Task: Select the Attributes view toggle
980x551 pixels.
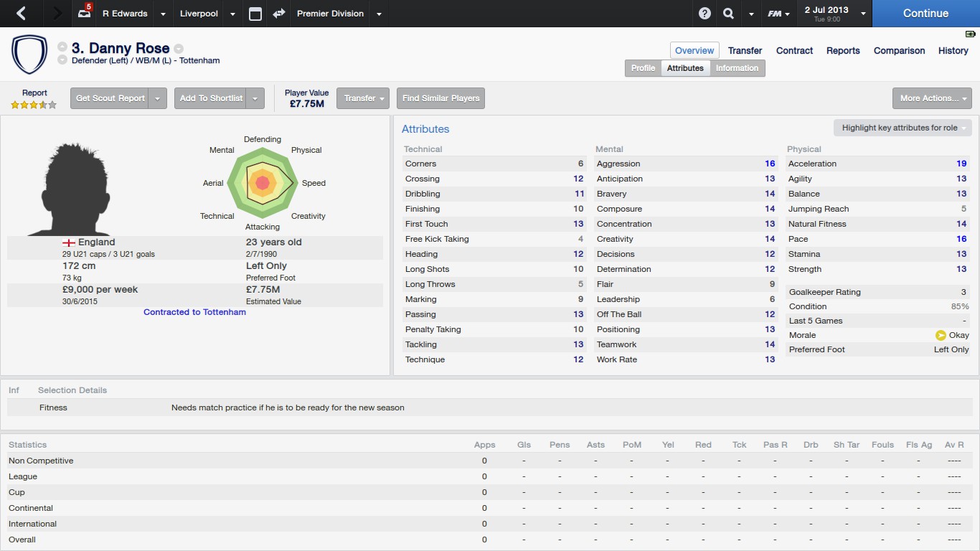Action: [x=685, y=68]
